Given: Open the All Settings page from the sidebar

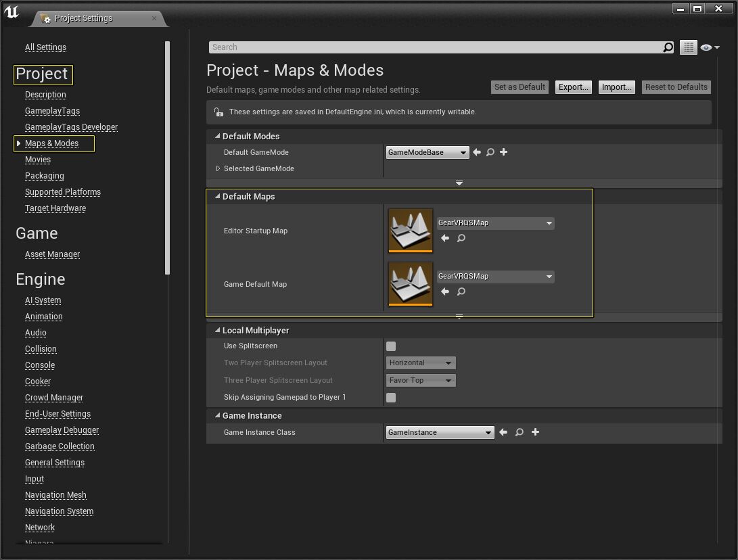Looking at the screenshot, I should pyautogui.click(x=45, y=47).
